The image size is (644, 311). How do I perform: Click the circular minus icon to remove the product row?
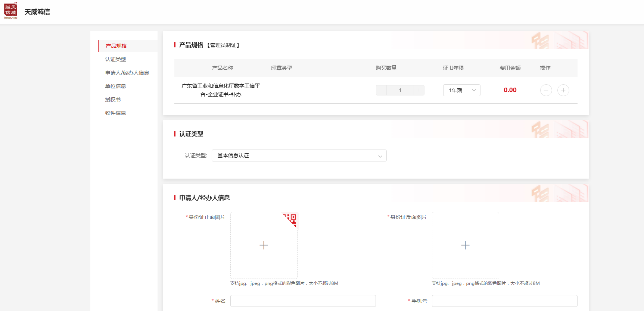[x=546, y=90]
